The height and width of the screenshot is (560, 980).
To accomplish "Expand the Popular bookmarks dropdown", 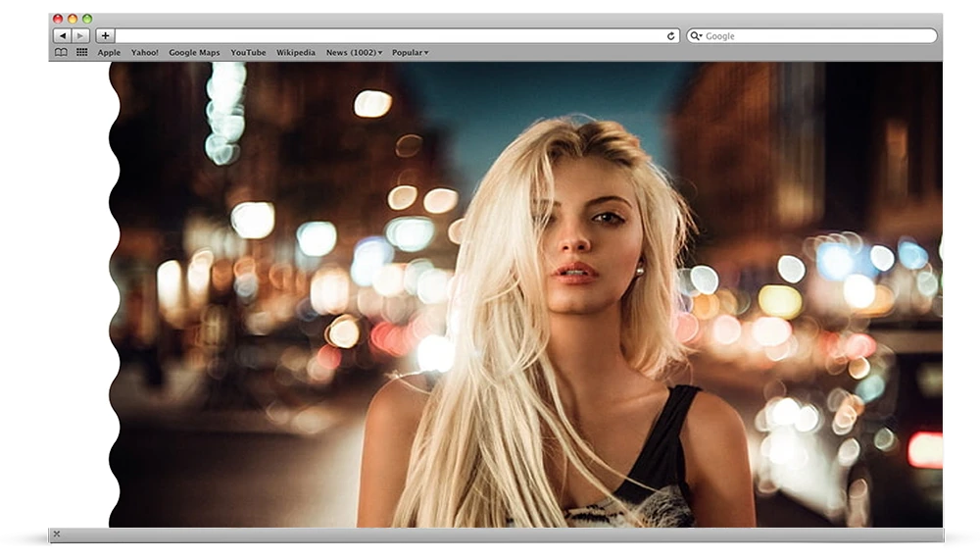I will [410, 53].
